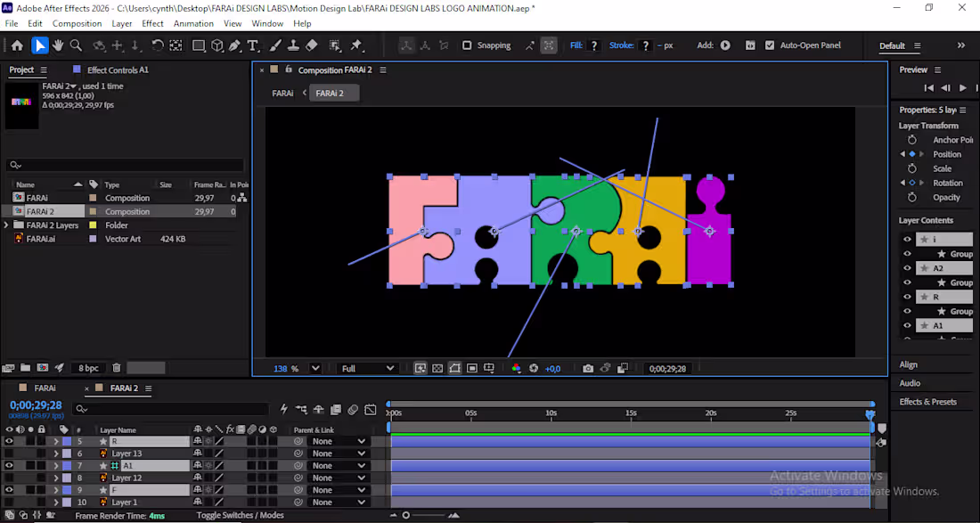Open the Graph Editor icon in the timeline
The image size is (980, 523).
(371, 409)
